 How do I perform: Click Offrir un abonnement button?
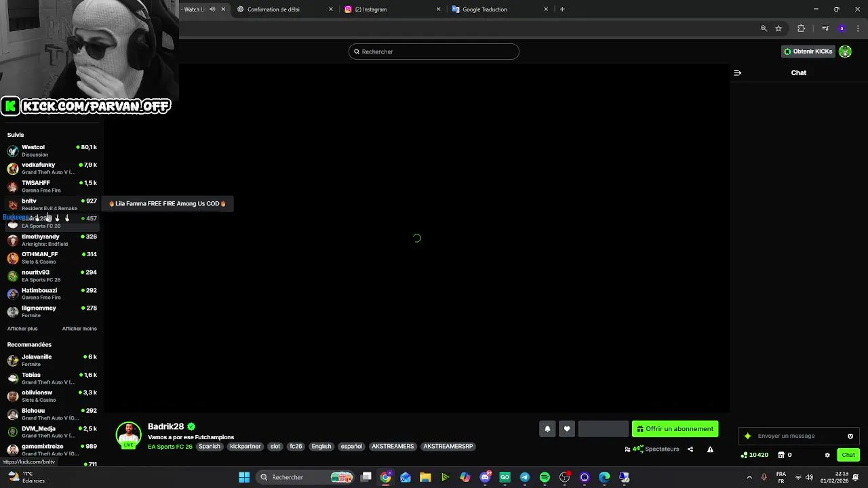pos(675,429)
